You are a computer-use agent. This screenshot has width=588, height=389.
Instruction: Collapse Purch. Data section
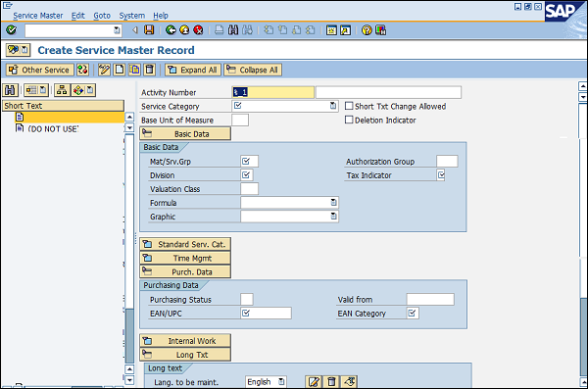click(185, 271)
